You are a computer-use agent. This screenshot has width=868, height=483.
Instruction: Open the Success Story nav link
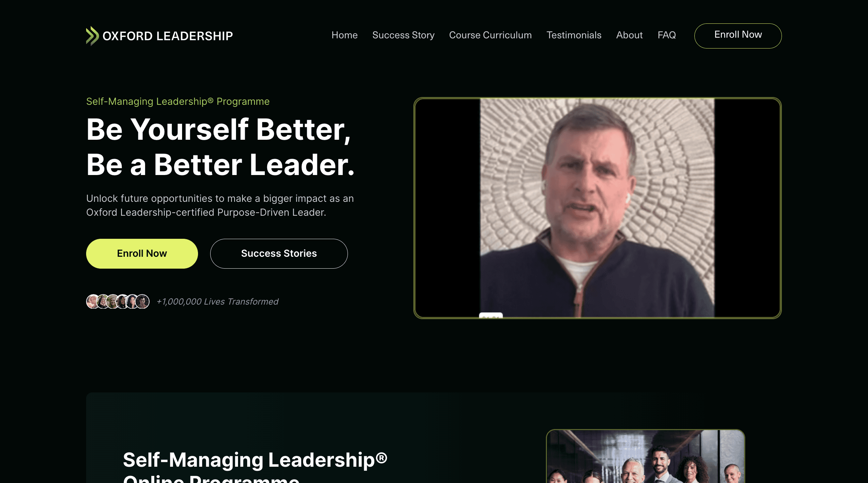pyautogui.click(x=403, y=35)
